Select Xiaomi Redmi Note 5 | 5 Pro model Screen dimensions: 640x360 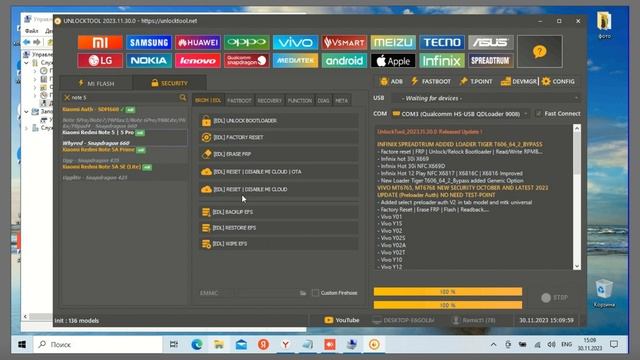pyautogui.click(x=124, y=138)
